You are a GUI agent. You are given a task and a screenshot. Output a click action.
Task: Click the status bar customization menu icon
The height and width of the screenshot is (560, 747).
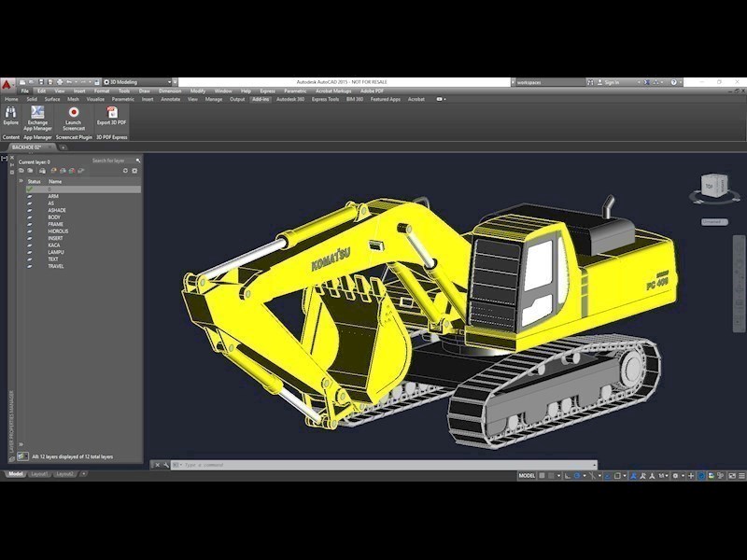coord(741,475)
